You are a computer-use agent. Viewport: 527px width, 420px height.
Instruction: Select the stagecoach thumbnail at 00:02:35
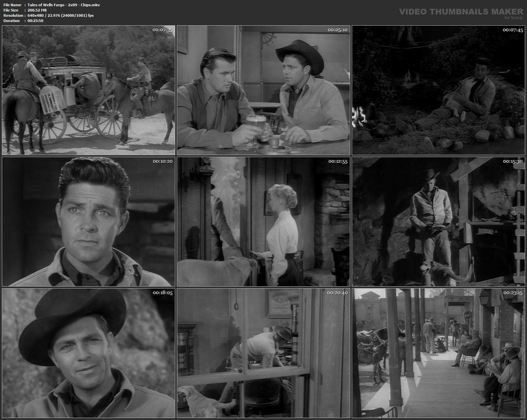[x=88, y=90]
